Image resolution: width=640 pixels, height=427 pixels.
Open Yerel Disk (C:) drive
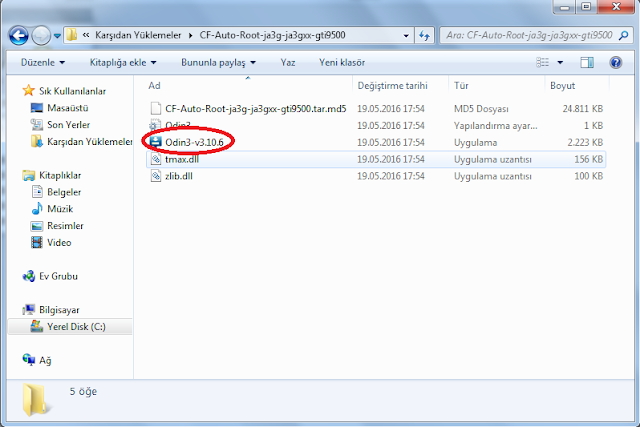76,327
